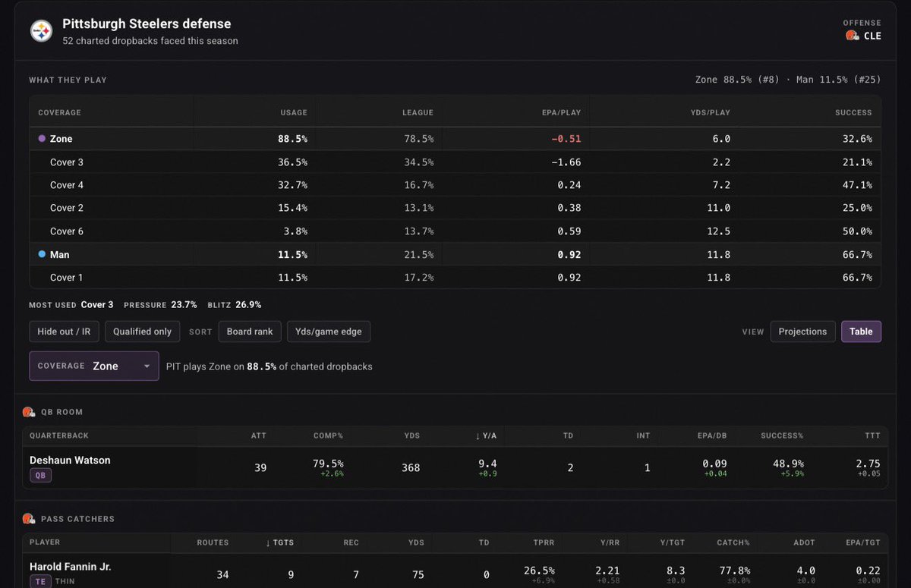This screenshot has height=588, width=911.
Task: Select the Cover 3 coverage row
Action: (x=455, y=162)
